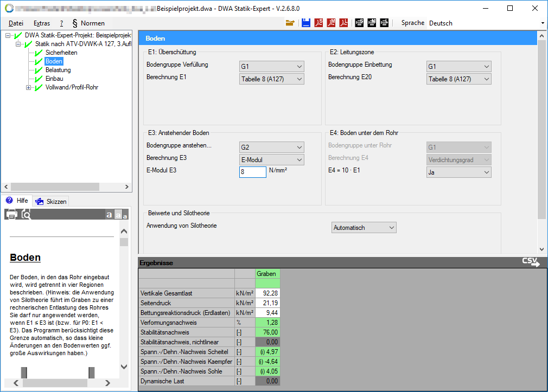Open the Berechnung E3 dropdown

[272, 160]
